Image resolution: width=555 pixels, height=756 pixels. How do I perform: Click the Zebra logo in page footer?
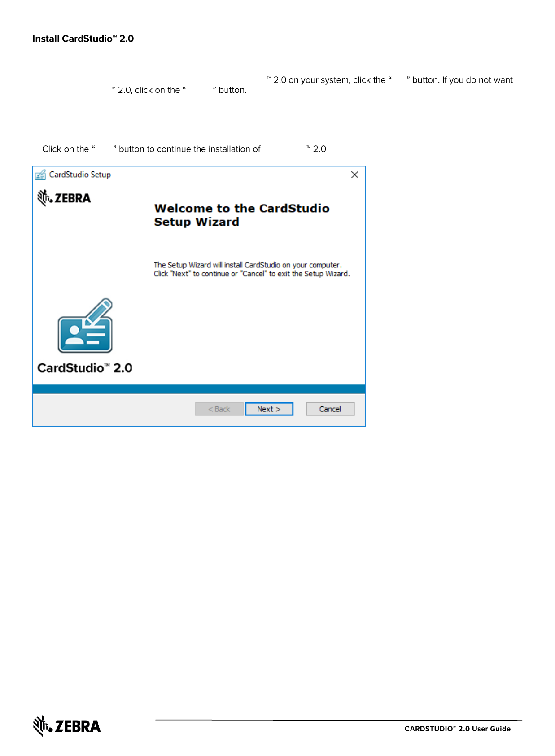67,726
